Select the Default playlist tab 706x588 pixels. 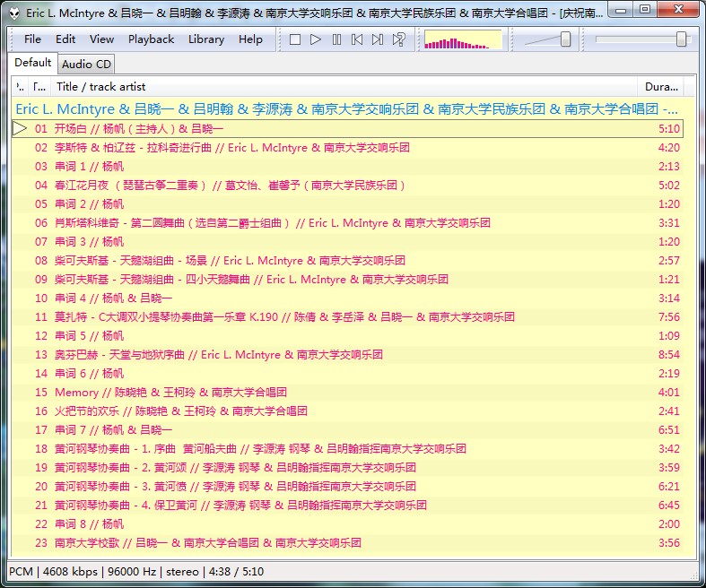[x=32, y=63]
